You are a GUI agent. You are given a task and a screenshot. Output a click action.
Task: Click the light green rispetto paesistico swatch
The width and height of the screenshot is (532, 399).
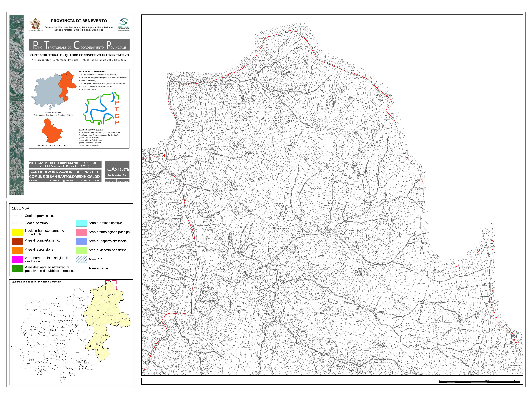pos(82,250)
